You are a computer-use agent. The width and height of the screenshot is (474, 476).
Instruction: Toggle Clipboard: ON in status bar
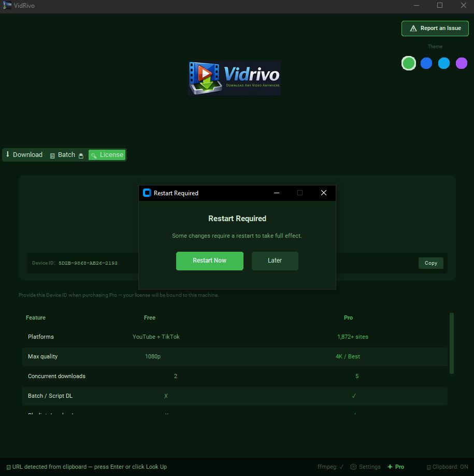[448, 467]
